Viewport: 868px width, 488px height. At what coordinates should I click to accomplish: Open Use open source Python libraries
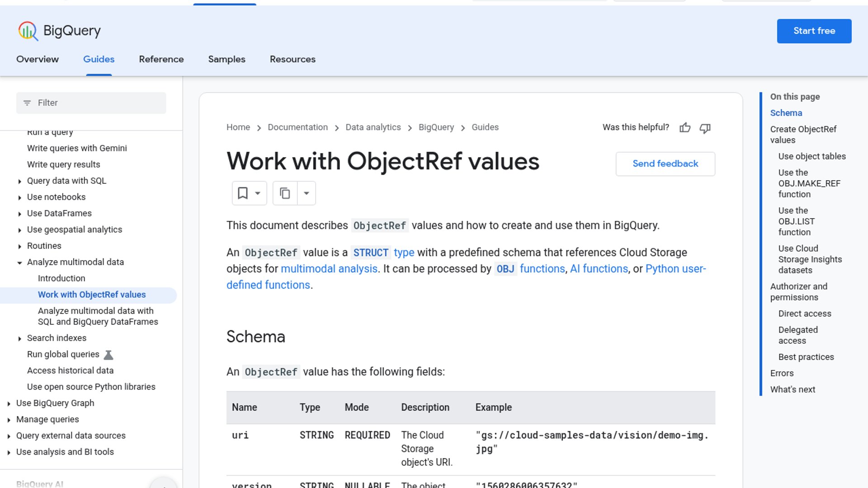point(91,387)
